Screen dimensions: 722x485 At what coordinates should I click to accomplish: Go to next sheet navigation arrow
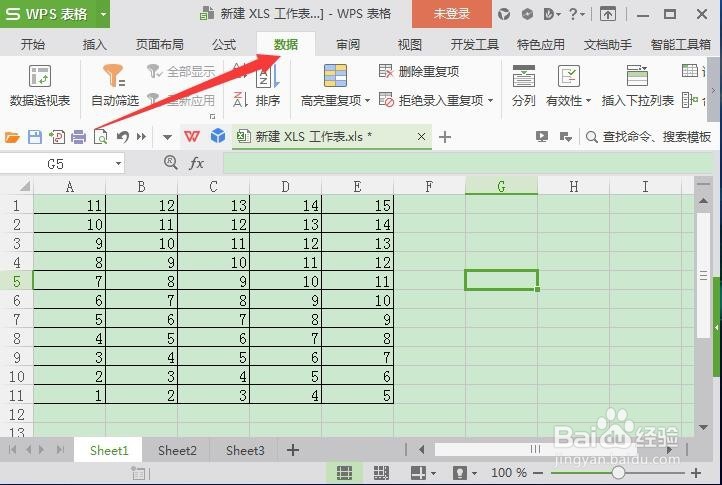click(x=41, y=449)
